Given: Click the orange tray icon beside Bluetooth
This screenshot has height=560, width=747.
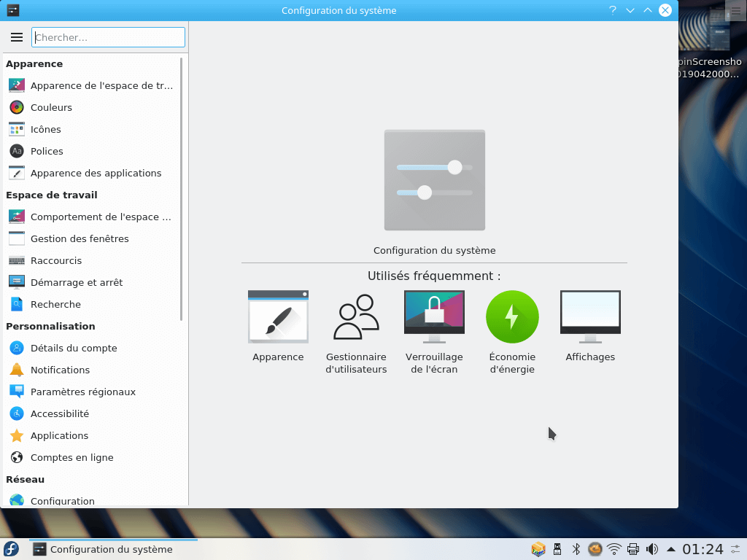Looking at the screenshot, I should tap(595, 549).
